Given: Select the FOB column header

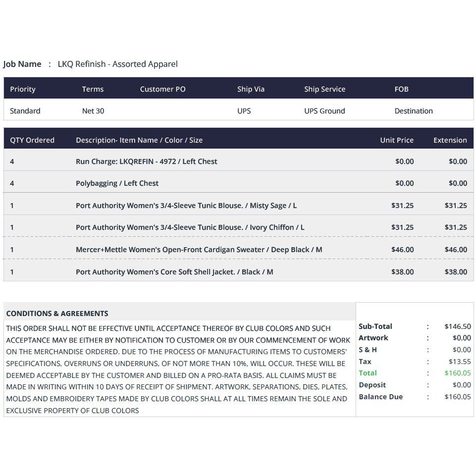Looking at the screenshot, I should 401,89.
